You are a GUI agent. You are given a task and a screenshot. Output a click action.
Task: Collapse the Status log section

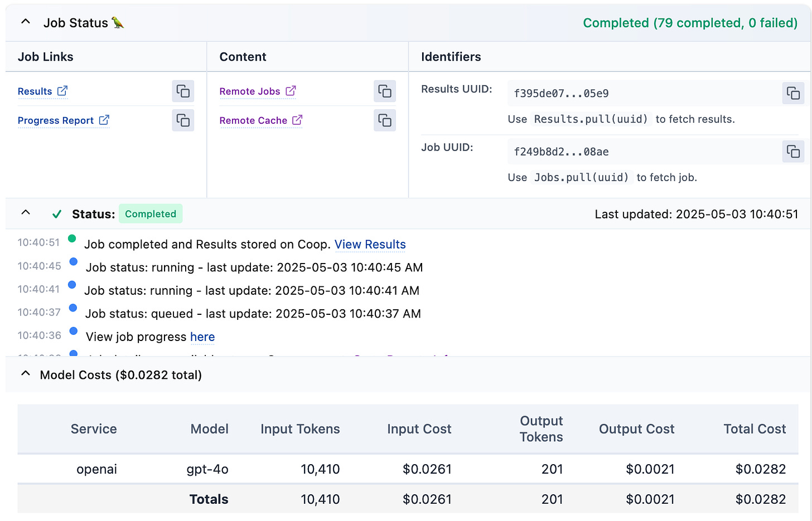click(x=25, y=213)
